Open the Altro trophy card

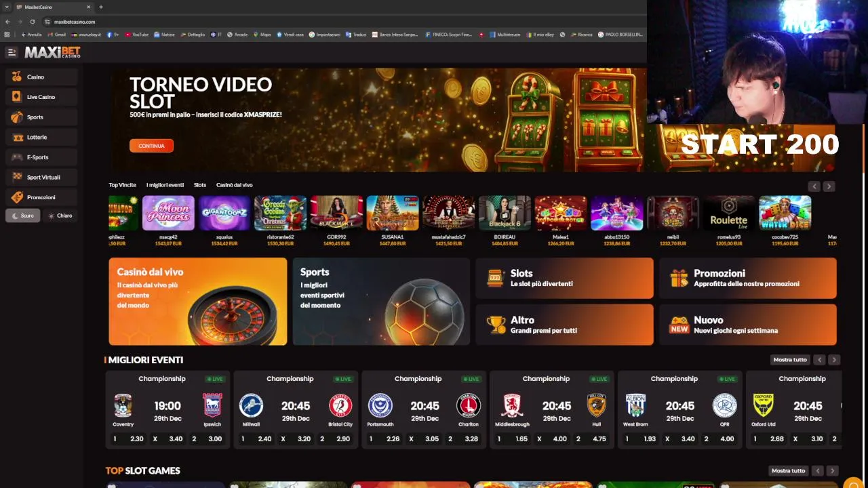pyautogui.click(x=564, y=325)
